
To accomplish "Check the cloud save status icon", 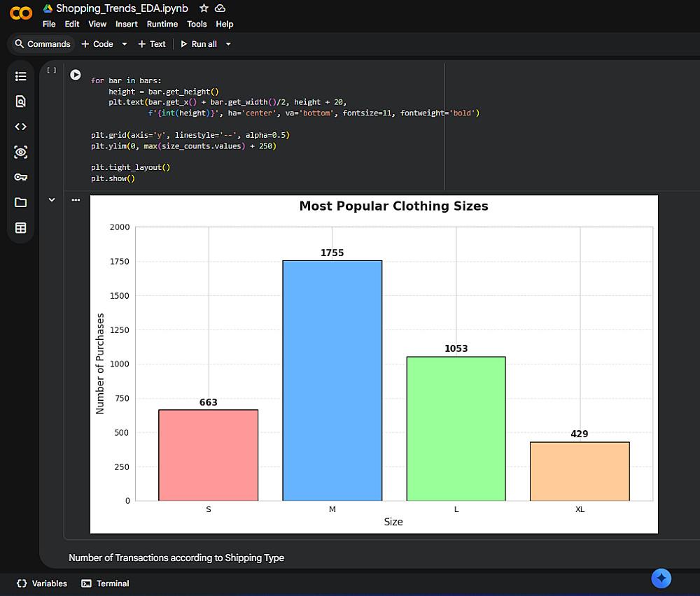I will click(x=220, y=8).
